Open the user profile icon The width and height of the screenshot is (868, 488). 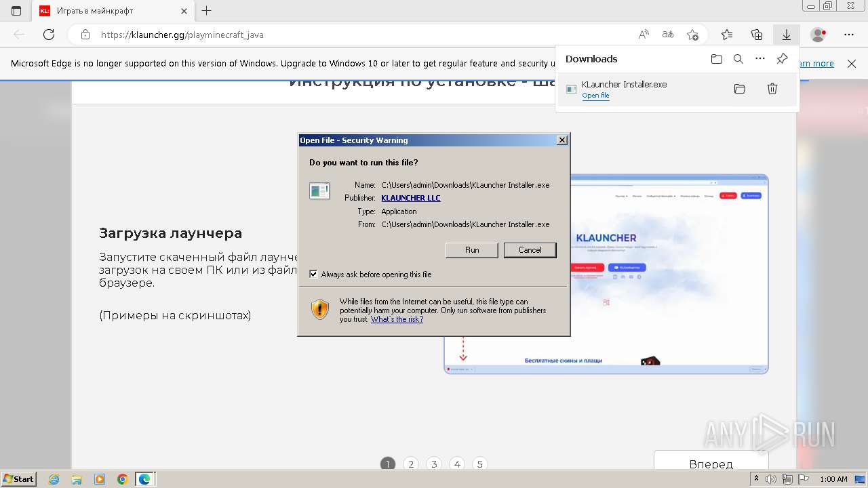click(x=818, y=35)
